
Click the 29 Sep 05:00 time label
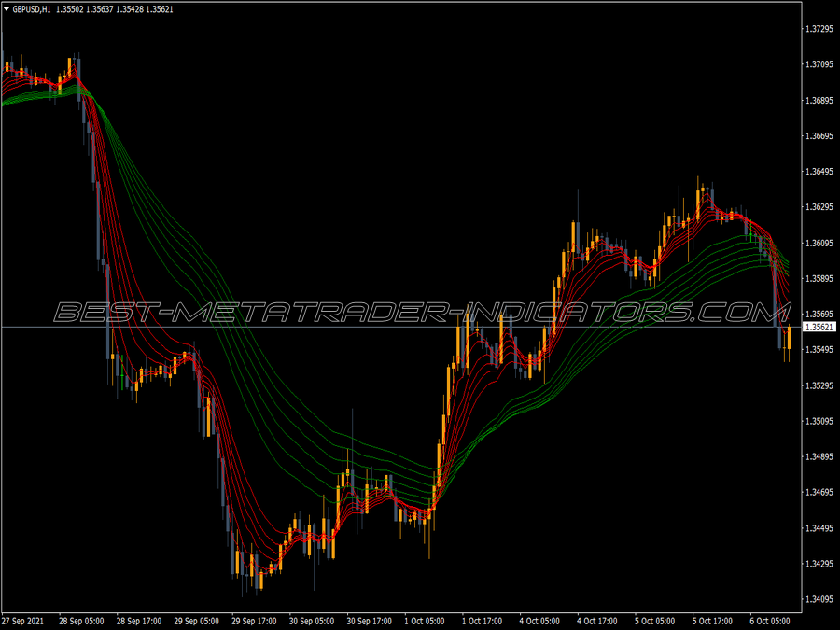(197, 621)
